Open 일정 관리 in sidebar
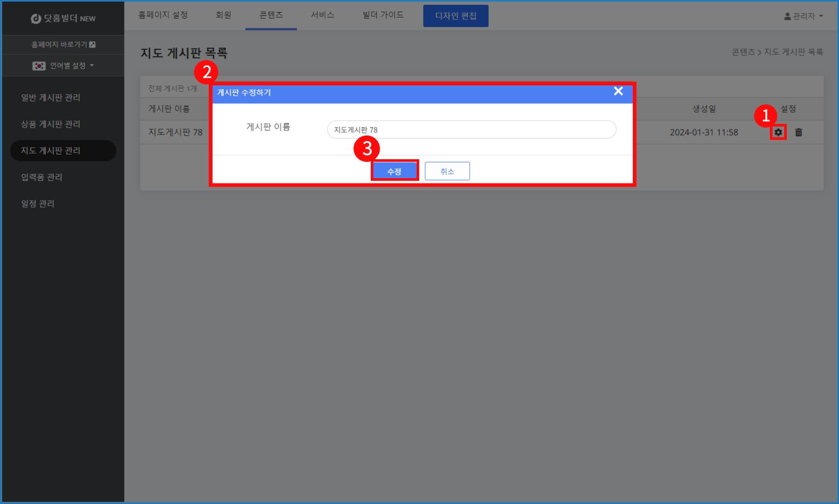This screenshot has height=504, width=839. [38, 203]
